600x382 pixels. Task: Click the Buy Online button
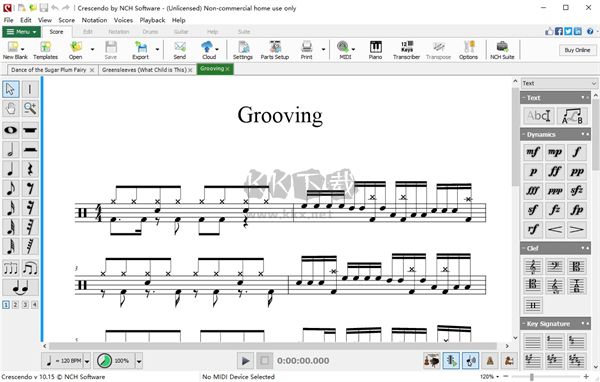pyautogui.click(x=577, y=50)
